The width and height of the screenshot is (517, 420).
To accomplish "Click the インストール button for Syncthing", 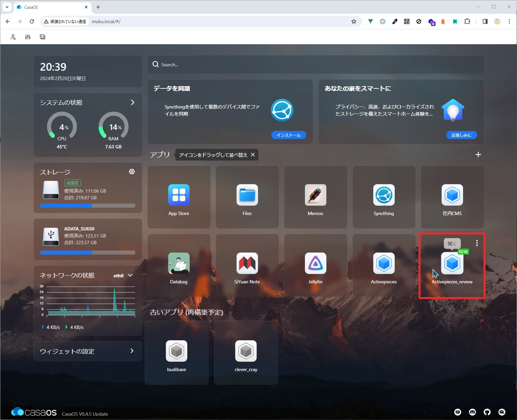I will pyautogui.click(x=289, y=135).
